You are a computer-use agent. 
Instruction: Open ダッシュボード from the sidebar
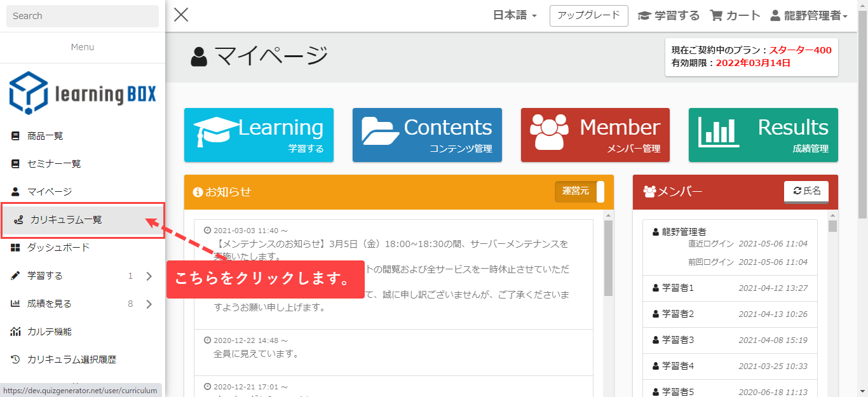tap(58, 248)
